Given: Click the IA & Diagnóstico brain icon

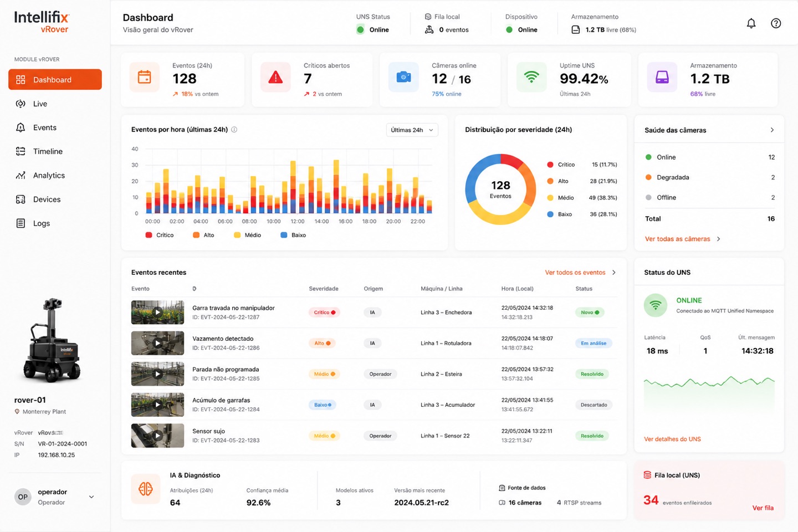Looking at the screenshot, I should click(146, 489).
